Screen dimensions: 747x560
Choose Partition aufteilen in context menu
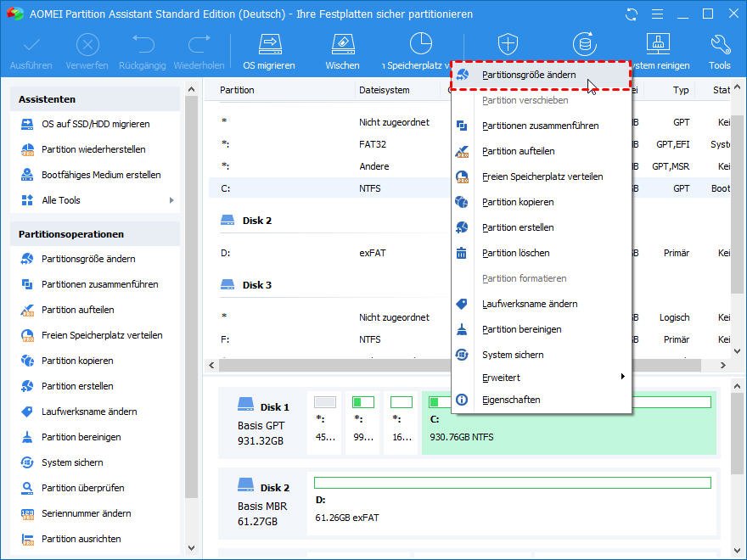[542, 151]
